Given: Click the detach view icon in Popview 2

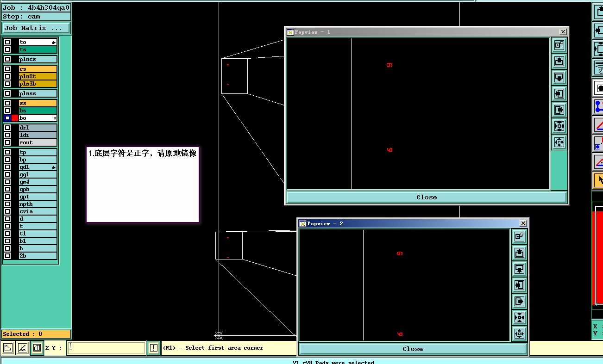Looking at the screenshot, I should tap(519, 236).
